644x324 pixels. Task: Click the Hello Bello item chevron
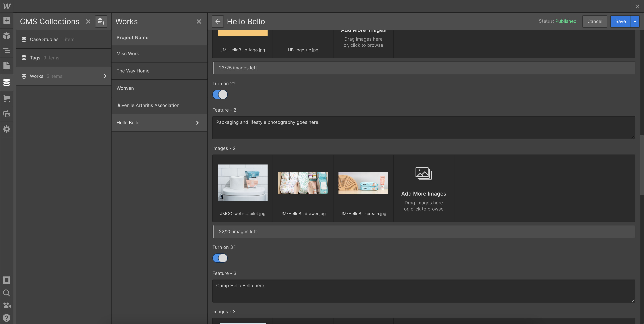tap(197, 123)
